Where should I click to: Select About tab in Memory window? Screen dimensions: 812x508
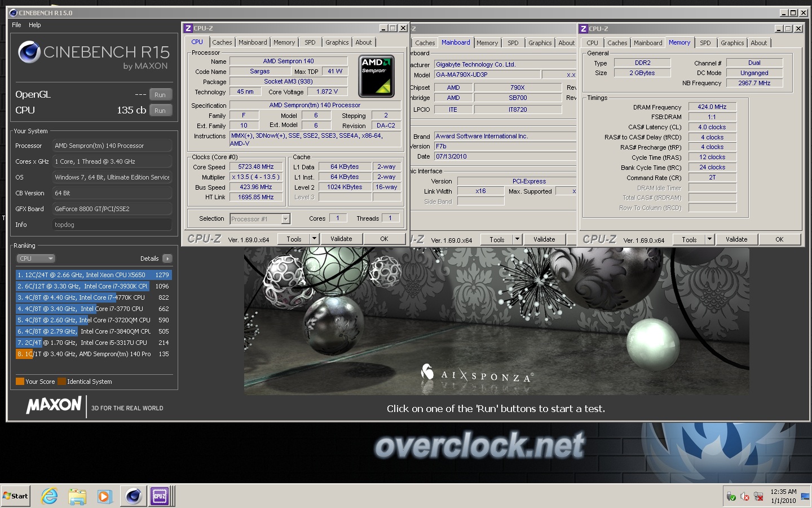[759, 43]
